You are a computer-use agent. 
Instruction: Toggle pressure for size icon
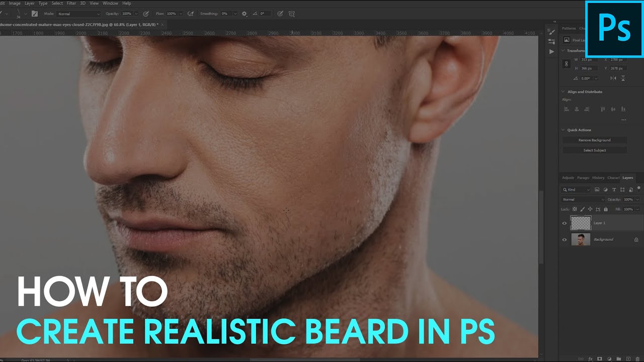(280, 14)
